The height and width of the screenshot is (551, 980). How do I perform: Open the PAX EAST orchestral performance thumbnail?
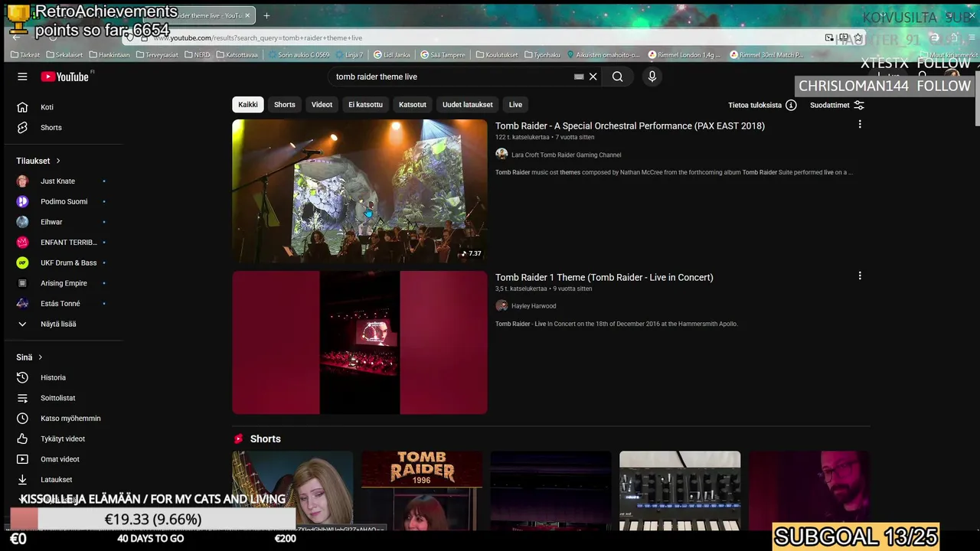coord(360,191)
